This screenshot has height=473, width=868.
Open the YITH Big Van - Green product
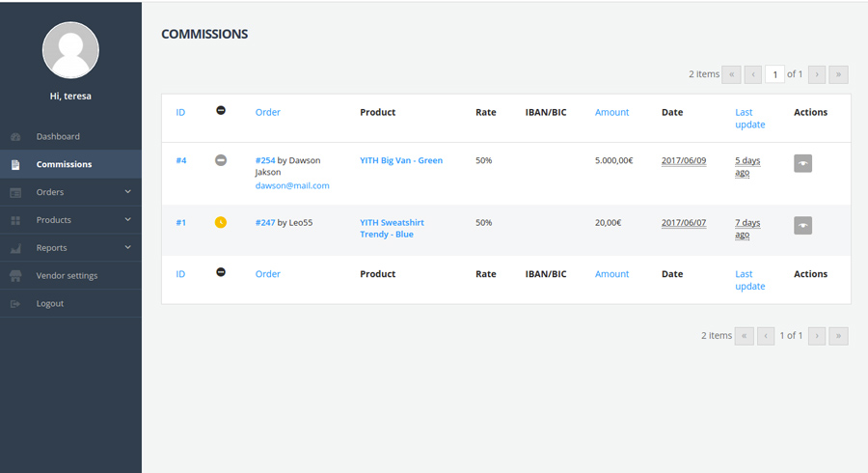401,160
